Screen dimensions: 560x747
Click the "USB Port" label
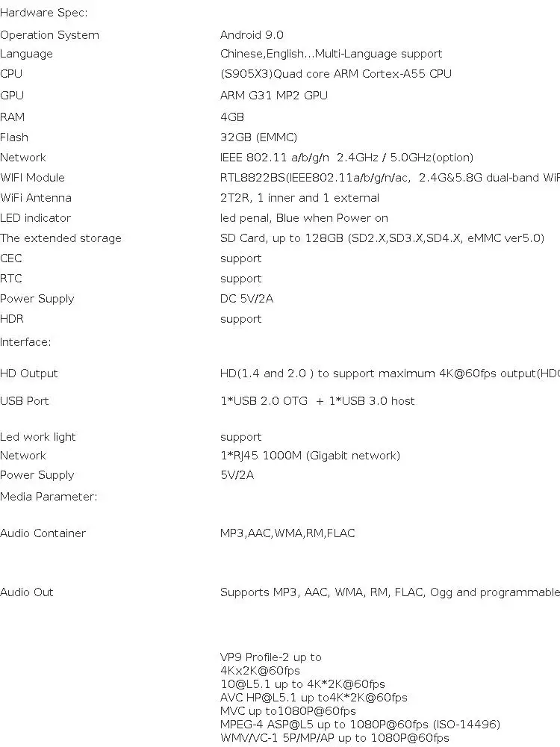coord(25,401)
